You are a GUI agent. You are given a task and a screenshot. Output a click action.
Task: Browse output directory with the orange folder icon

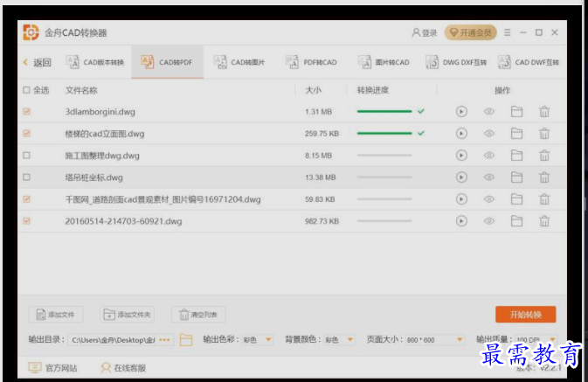[x=185, y=339]
